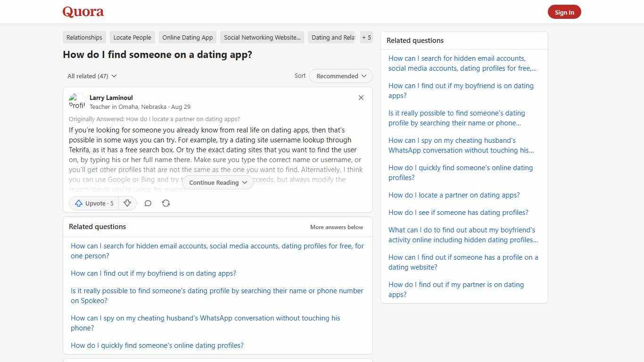Click the repost icon below the answer
The height and width of the screenshot is (362, 644).
click(x=166, y=203)
